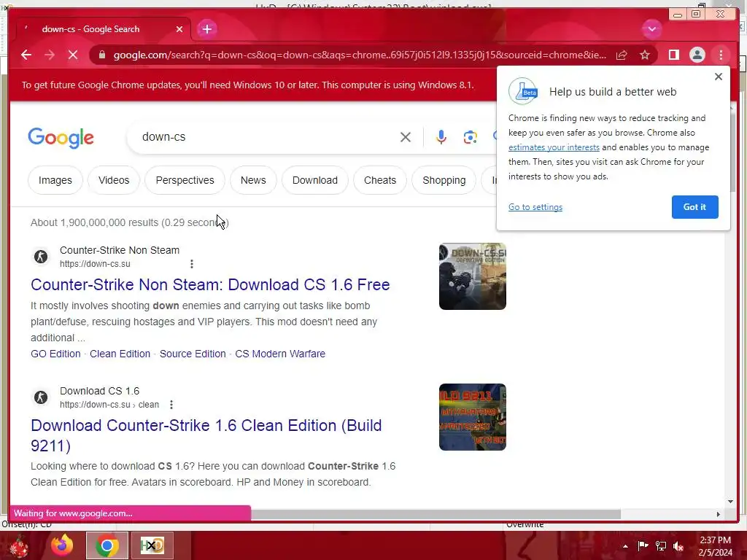Filter results by Videos
The height and width of the screenshot is (560, 747).
tap(114, 181)
